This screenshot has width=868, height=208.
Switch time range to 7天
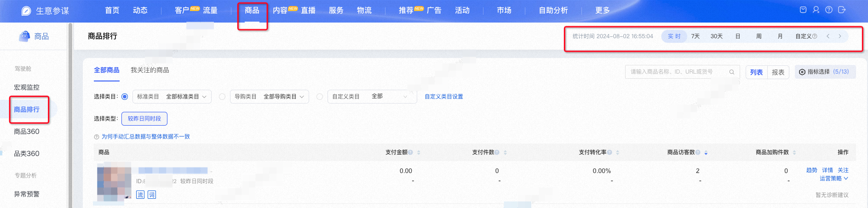click(696, 36)
